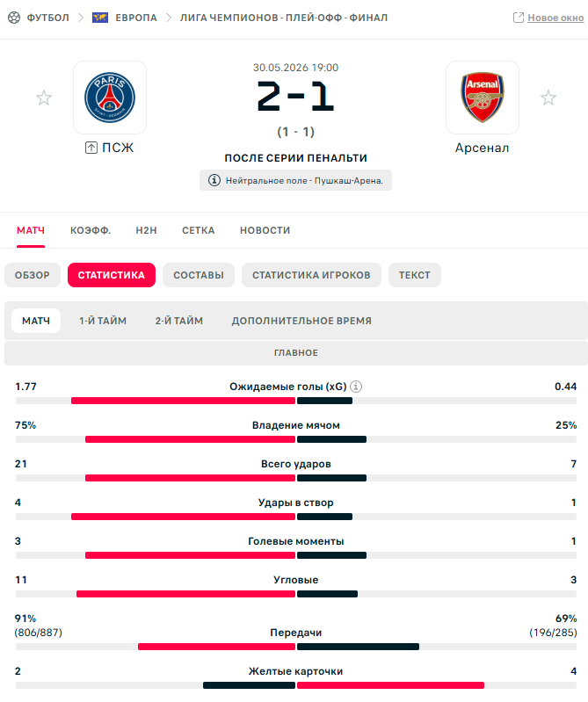Click the advancing-team arrow icon beside ПСЖ
The image size is (588, 702).
click(x=91, y=148)
